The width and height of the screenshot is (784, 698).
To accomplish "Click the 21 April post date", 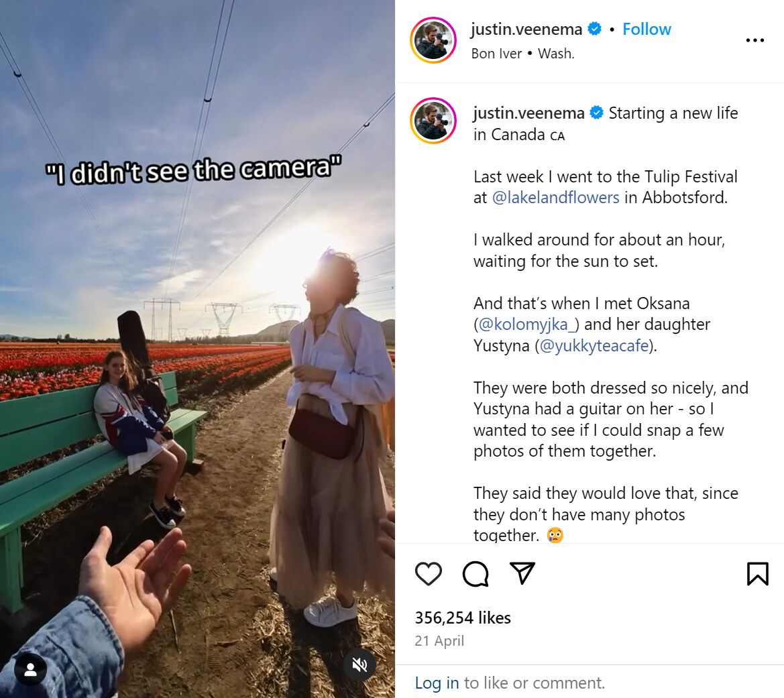I will pos(439,640).
